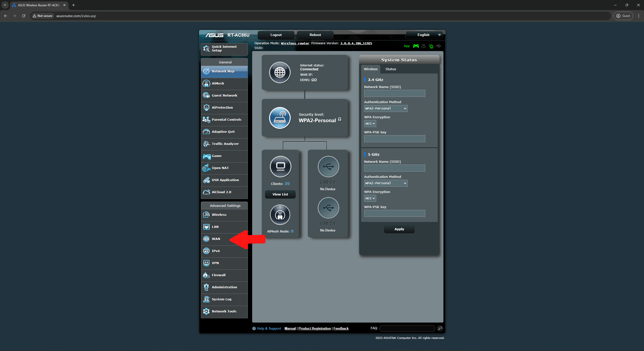Click the Reboot button
The height and width of the screenshot is (351, 644).
coord(315,35)
